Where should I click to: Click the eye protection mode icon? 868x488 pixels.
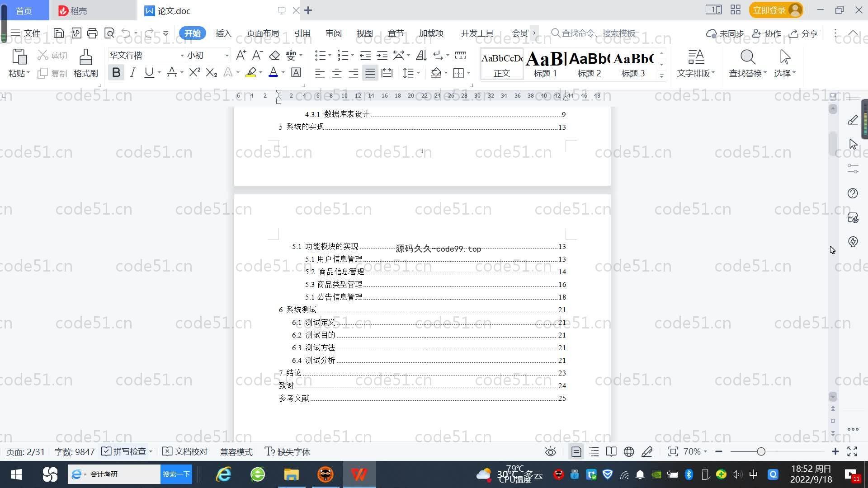550,452
